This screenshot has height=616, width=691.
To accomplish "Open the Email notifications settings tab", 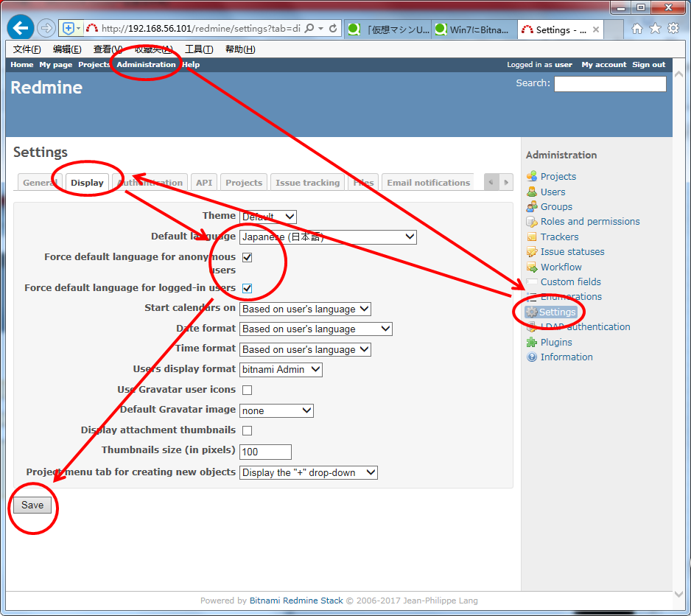I will click(428, 182).
